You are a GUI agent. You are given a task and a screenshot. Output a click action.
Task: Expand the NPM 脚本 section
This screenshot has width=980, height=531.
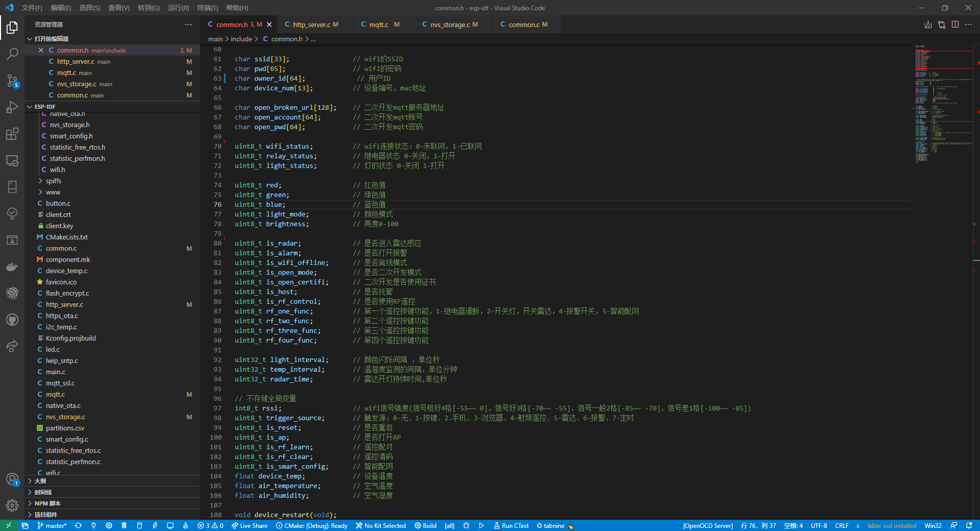pos(47,503)
